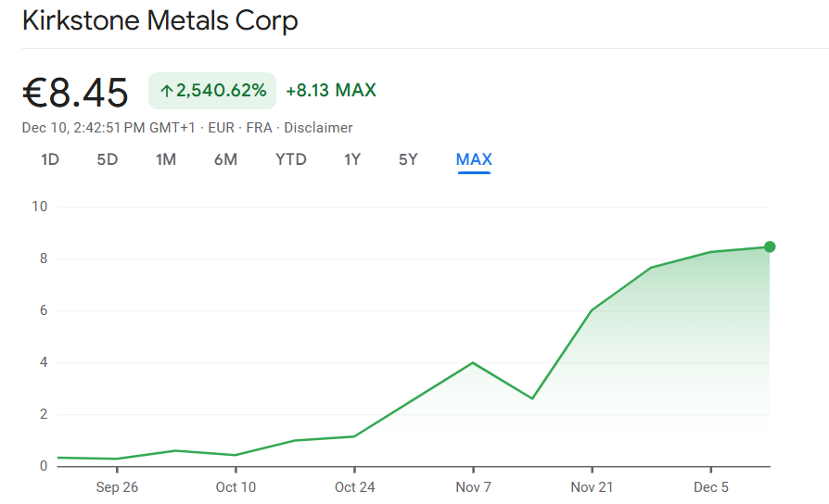Click the Kirkstone Metals Corp title
This screenshot has width=829, height=504.
coord(160,20)
